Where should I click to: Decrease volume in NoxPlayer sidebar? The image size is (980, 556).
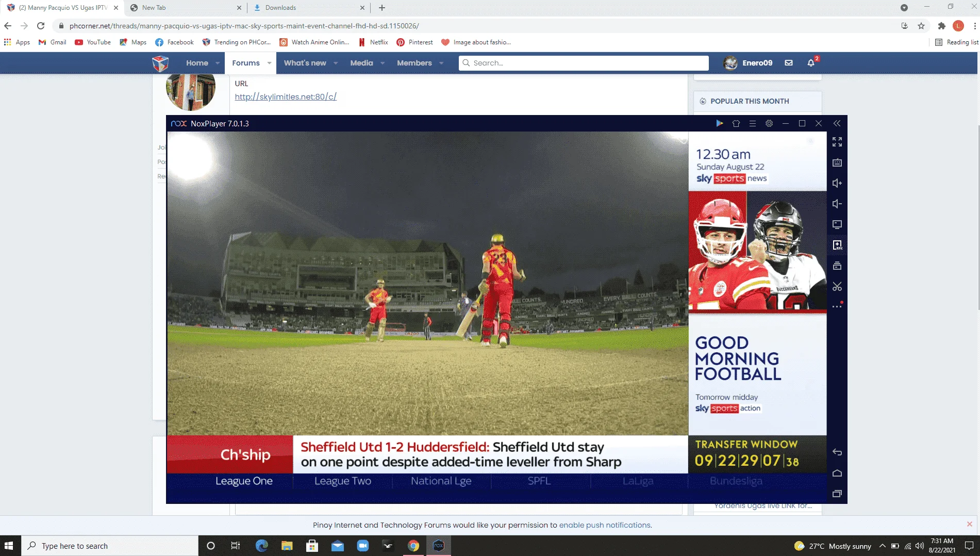click(837, 204)
